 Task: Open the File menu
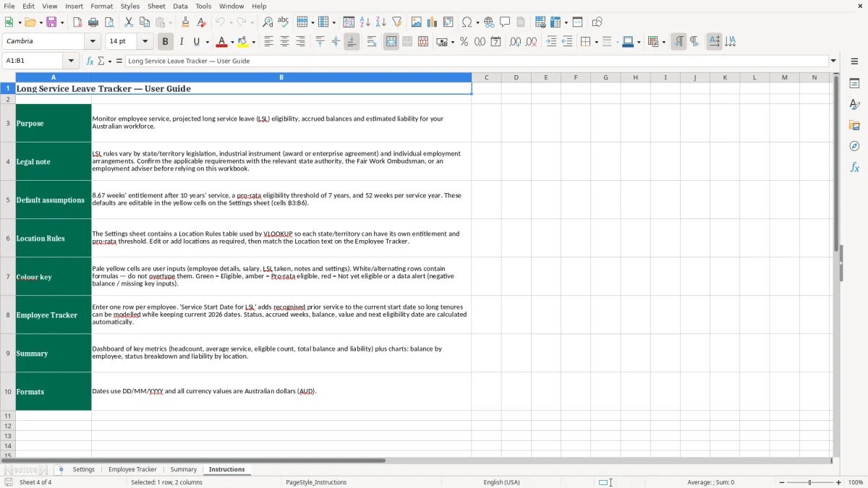9,6
